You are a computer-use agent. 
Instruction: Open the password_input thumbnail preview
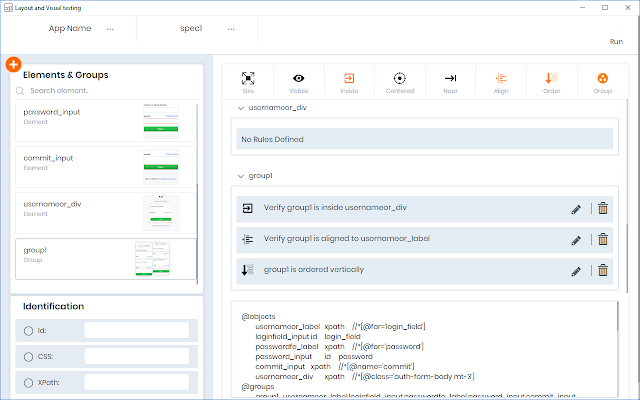tap(161, 121)
